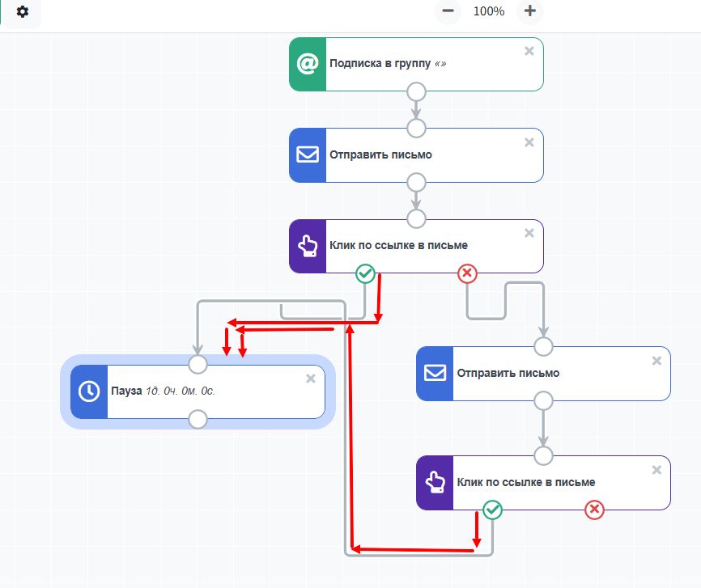Close the Пауза block with its X
This screenshot has height=588, width=701.
pyautogui.click(x=311, y=379)
